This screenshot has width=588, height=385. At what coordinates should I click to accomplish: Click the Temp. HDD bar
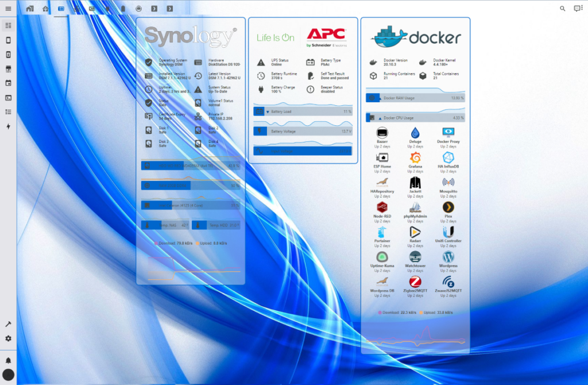click(216, 225)
